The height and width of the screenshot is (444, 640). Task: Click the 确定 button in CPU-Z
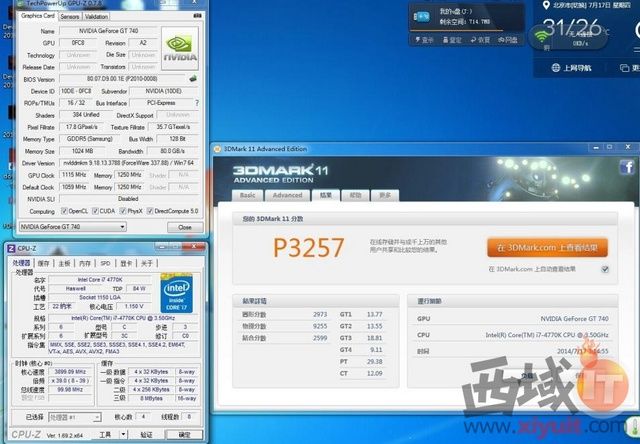click(x=184, y=435)
